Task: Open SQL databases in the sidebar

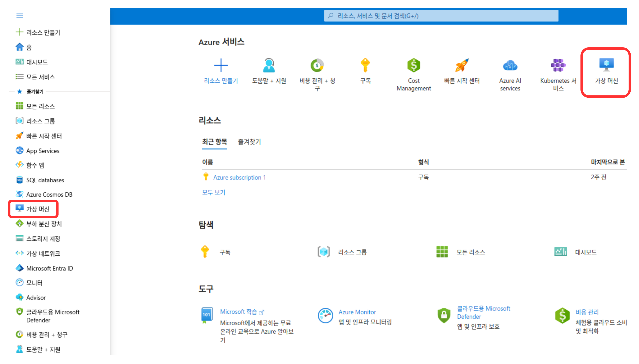Action: tap(40, 180)
